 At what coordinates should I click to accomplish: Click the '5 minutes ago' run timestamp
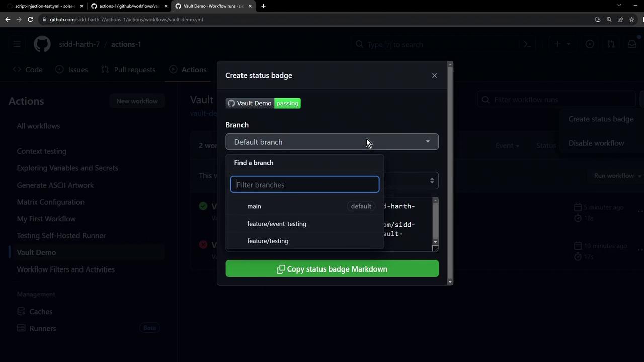604,207
